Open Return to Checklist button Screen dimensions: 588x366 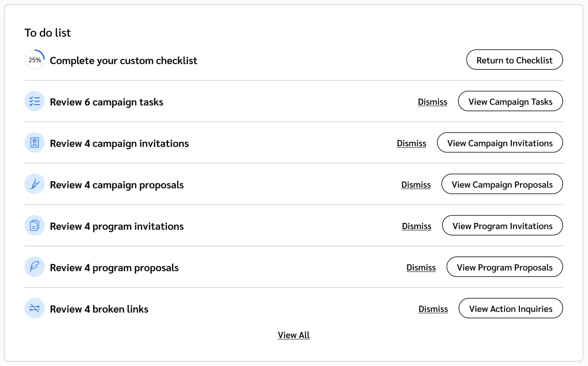pos(514,60)
